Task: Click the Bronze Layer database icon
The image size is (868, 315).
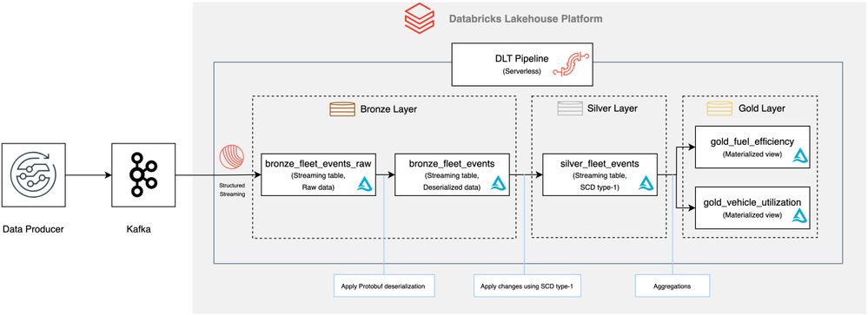Action: [342, 108]
